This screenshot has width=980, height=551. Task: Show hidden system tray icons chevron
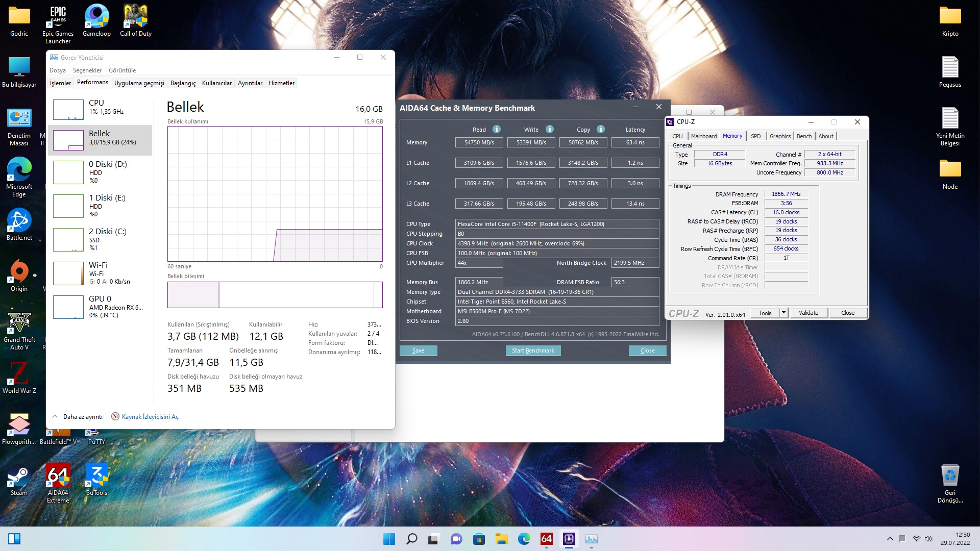tap(890, 539)
